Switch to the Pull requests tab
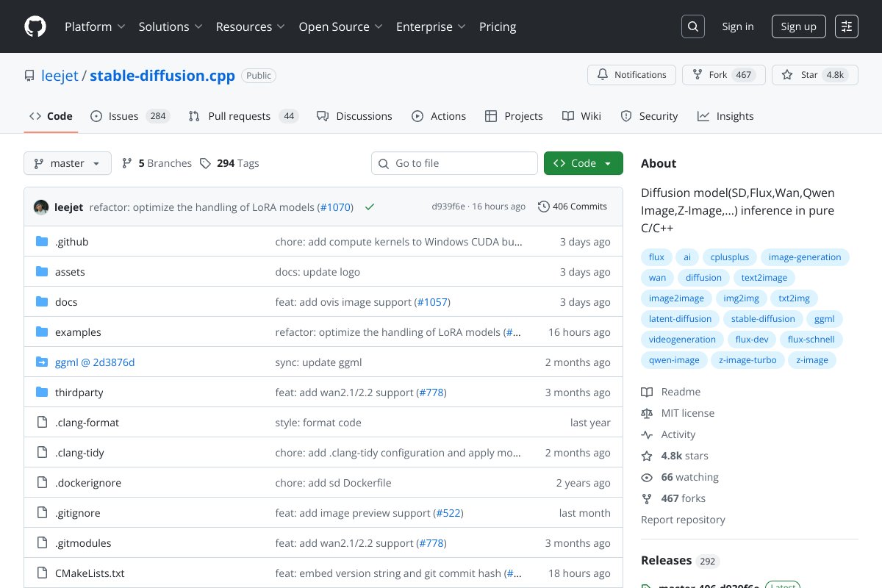 click(x=243, y=116)
